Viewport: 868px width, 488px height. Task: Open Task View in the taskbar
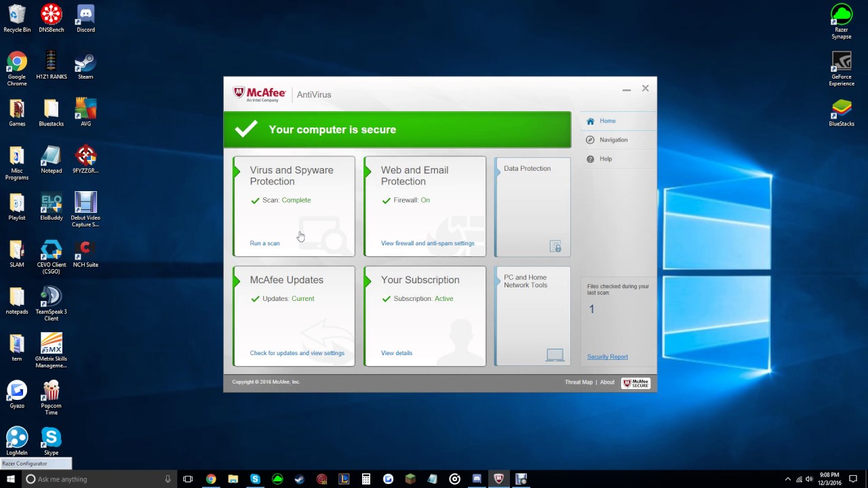[x=188, y=479]
